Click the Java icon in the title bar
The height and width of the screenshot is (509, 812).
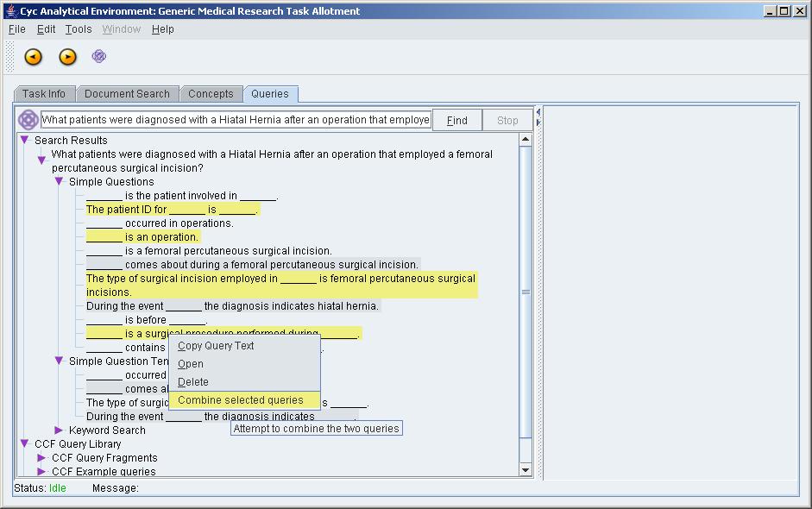tap(11, 11)
